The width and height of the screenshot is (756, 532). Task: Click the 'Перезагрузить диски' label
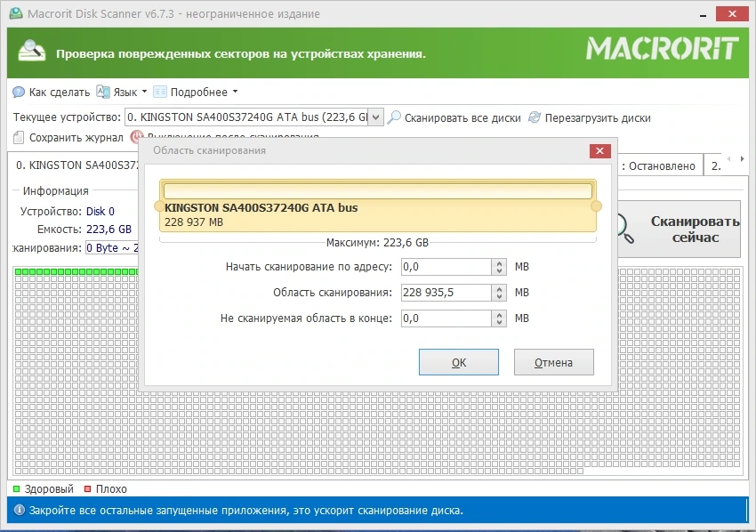coord(598,117)
